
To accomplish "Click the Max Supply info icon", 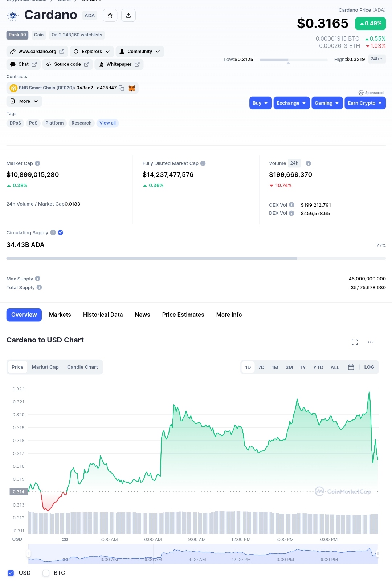I will pos(37,279).
